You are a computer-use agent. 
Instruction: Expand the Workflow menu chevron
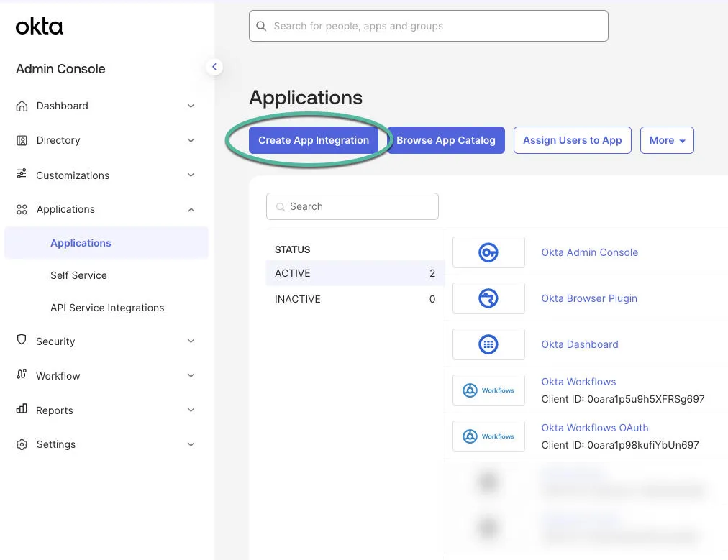(x=191, y=375)
